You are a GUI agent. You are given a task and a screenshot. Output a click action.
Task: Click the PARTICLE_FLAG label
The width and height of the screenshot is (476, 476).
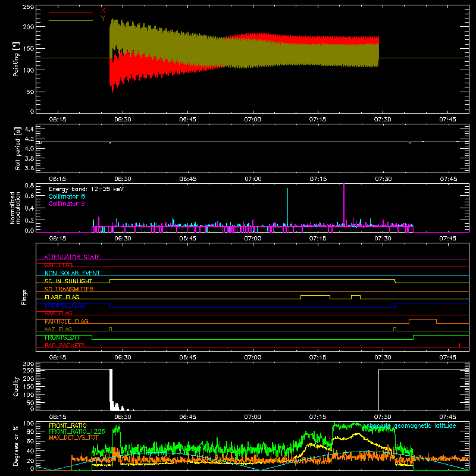click(x=67, y=321)
